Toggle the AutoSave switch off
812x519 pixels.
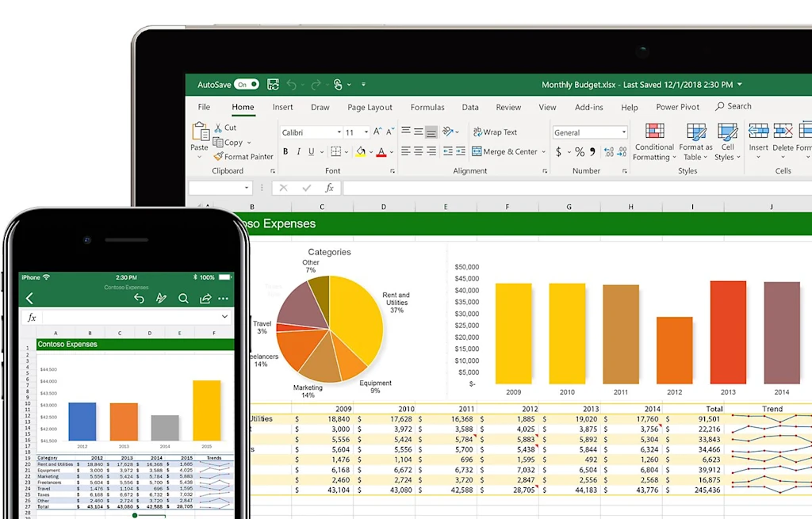(247, 84)
